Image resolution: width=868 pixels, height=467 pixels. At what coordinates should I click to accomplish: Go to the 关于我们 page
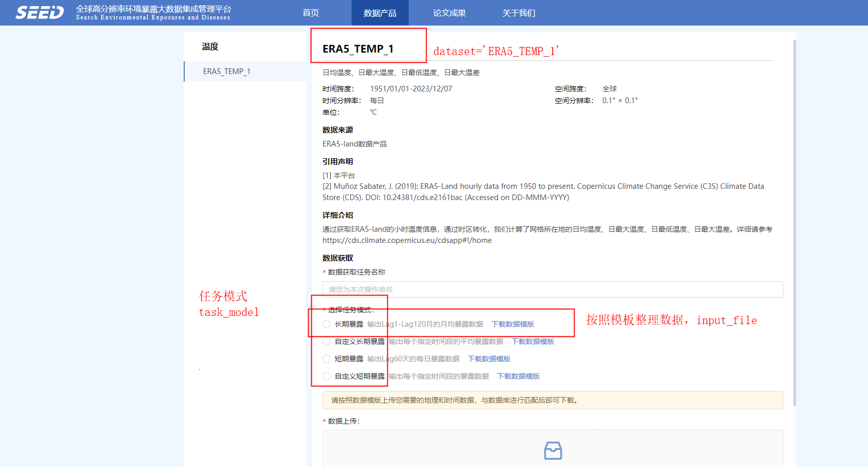tap(519, 13)
